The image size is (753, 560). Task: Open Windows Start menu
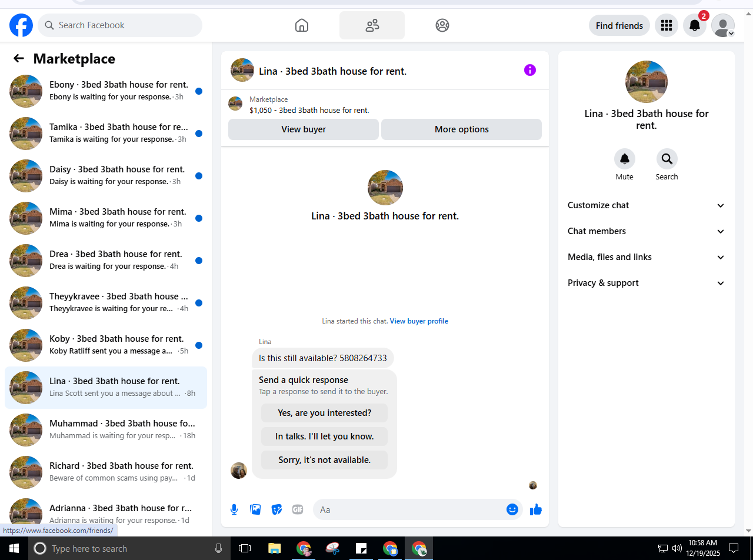pyautogui.click(x=14, y=548)
